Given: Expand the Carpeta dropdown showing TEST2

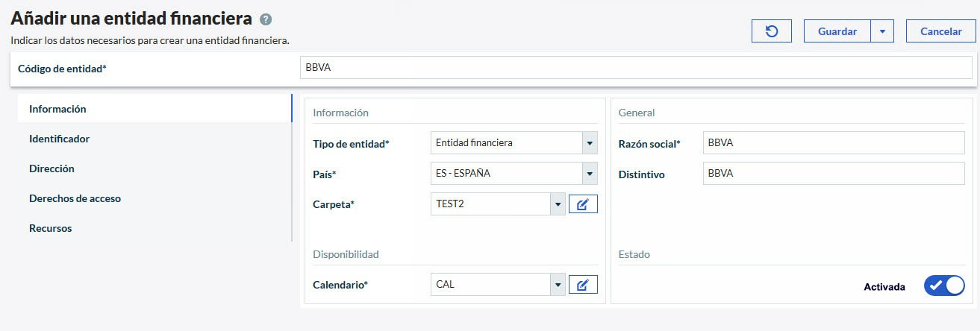Looking at the screenshot, I should [x=557, y=204].
